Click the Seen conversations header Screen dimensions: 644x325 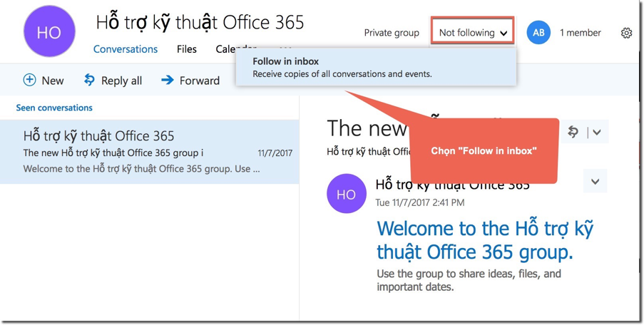pos(54,108)
